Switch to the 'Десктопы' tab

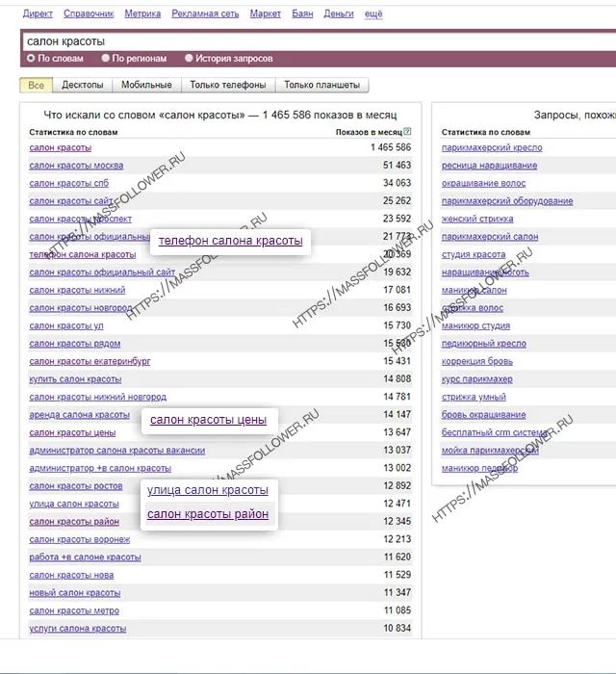(x=83, y=85)
